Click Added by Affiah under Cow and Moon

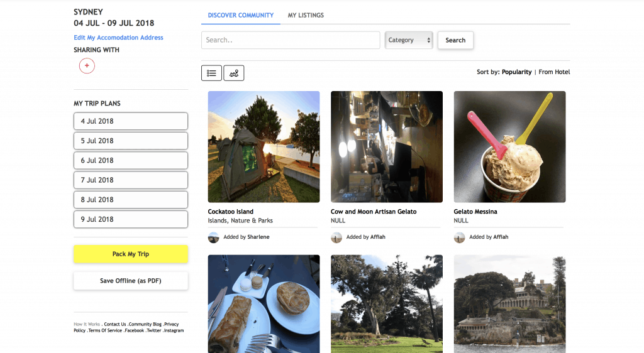[x=366, y=237]
